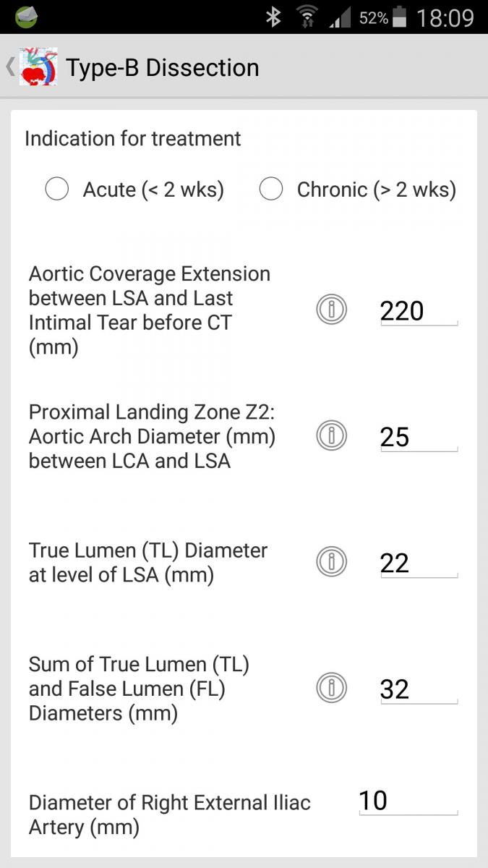
Task: Edit the Aortic Coverage Extension value 220
Action: pos(419,311)
